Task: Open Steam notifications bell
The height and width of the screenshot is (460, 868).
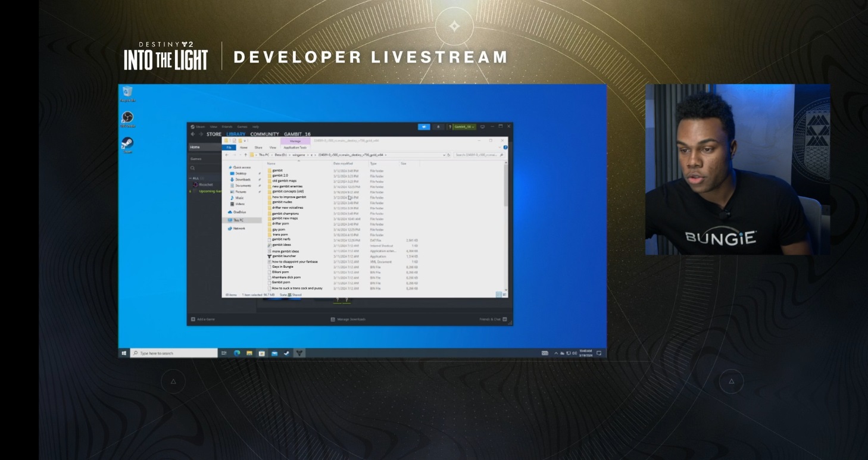Action: pyautogui.click(x=438, y=127)
